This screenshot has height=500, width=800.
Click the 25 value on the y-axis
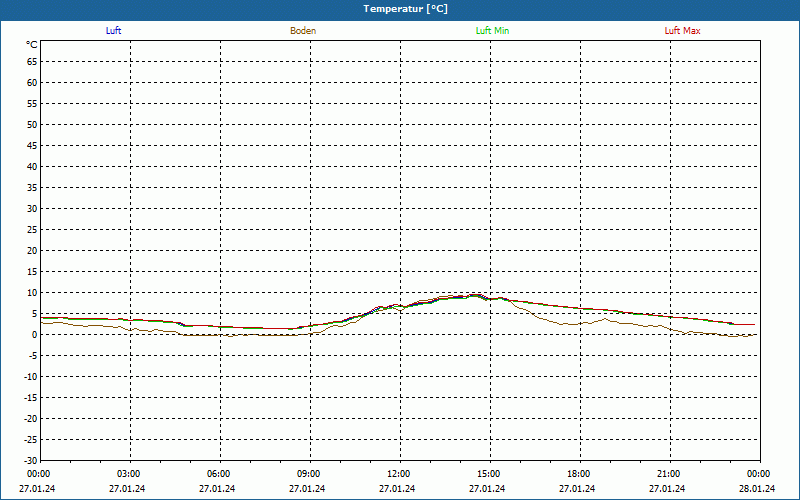(32, 230)
